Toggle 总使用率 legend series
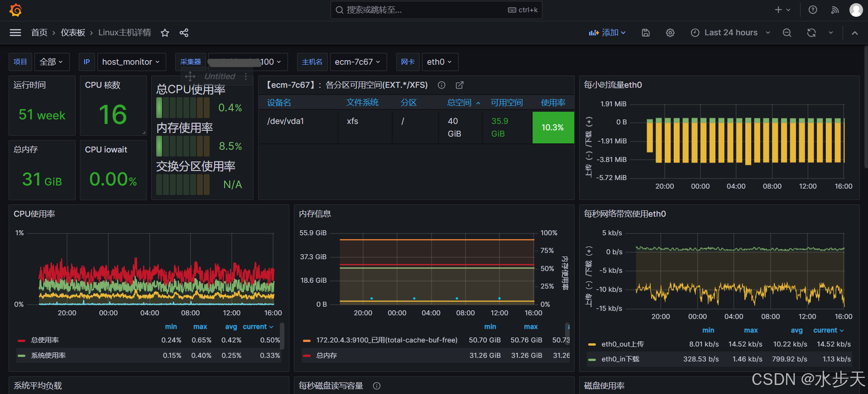The width and height of the screenshot is (868, 394). [45, 340]
